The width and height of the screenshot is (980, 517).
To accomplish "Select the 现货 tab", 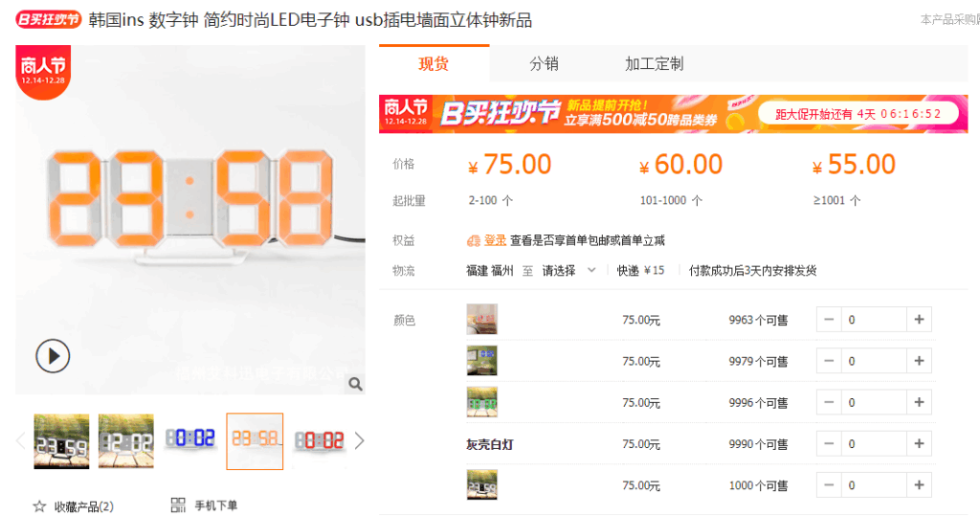I will pos(434,64).
